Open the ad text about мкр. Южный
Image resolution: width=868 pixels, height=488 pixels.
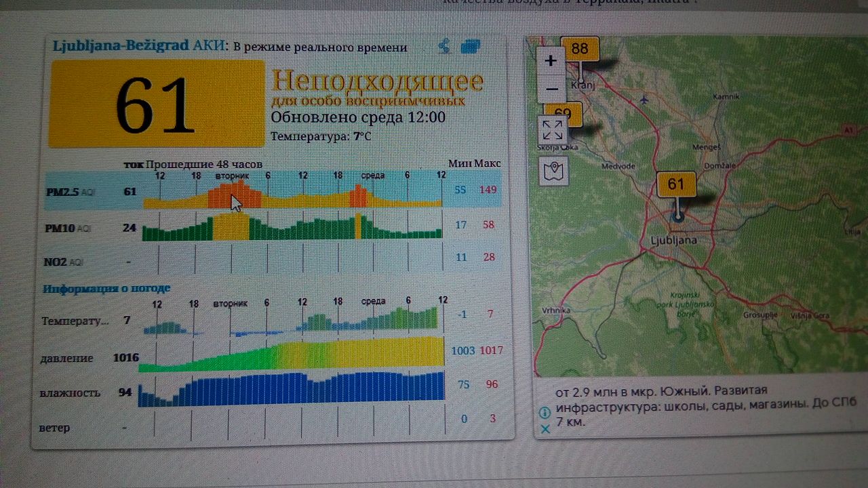[x=705, y=406]
